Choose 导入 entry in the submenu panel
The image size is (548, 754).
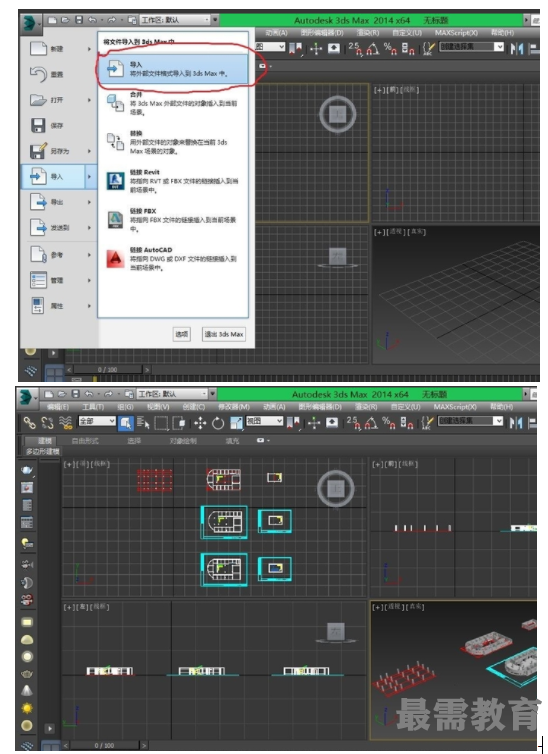coord(173,69)
